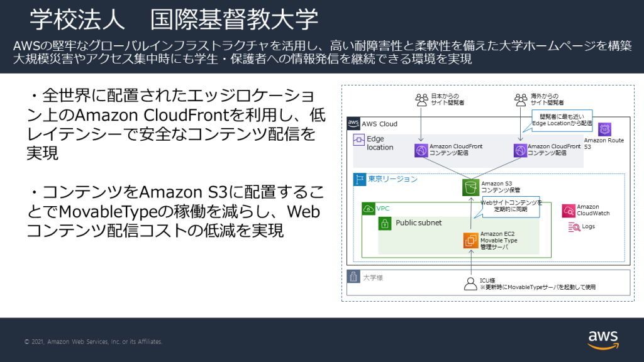Click the Amazon CloudWatch icon
This screenshot has width=644, height=362.
click(x=569, y=211)
